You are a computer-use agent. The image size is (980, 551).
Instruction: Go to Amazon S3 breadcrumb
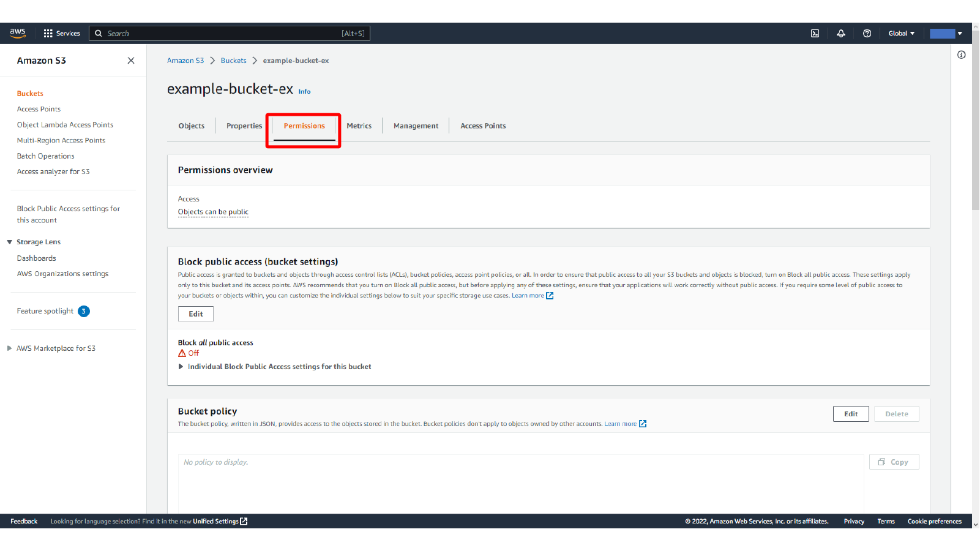185,61
